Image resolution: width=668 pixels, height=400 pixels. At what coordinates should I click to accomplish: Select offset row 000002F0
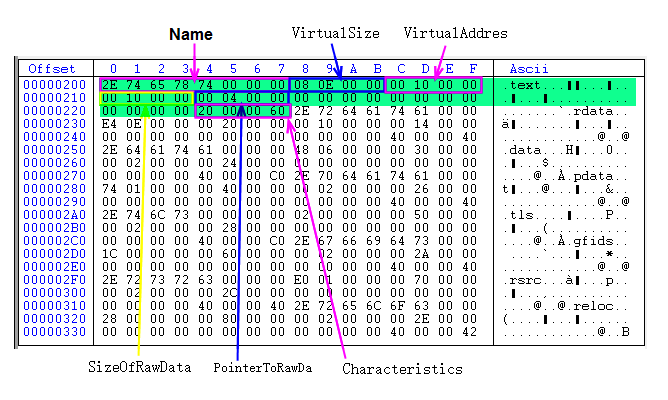pos(55,280)
